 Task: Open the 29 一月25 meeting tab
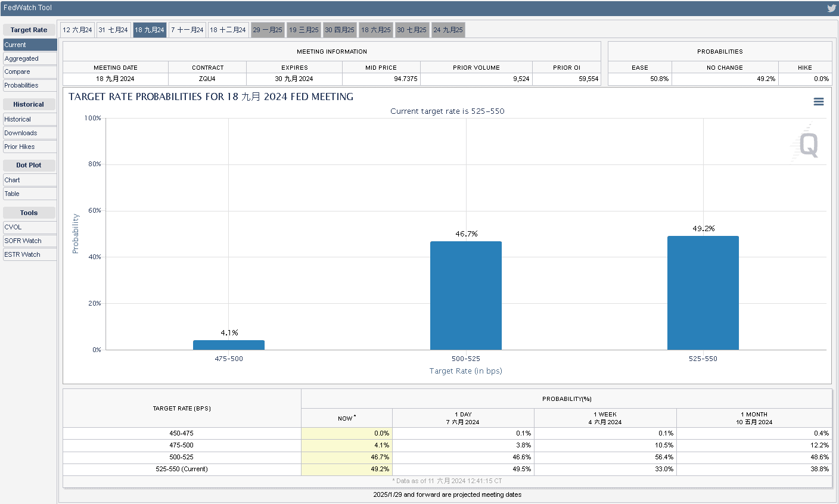[x=268, y=30]
